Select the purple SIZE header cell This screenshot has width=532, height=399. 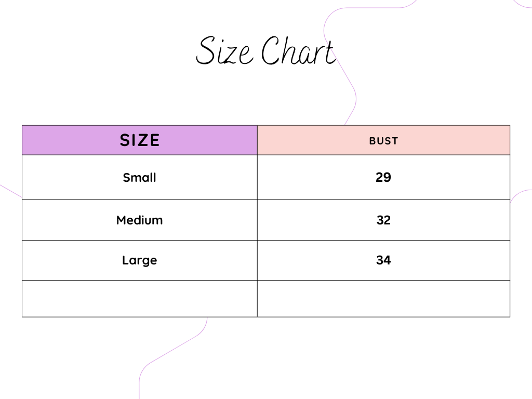(x=139, y=140)
